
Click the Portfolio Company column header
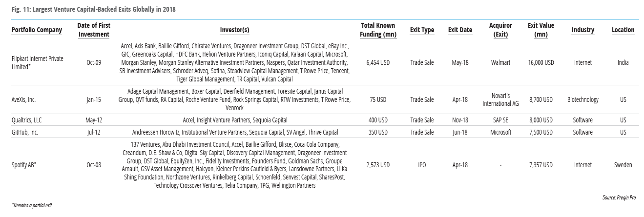[37, 30]
